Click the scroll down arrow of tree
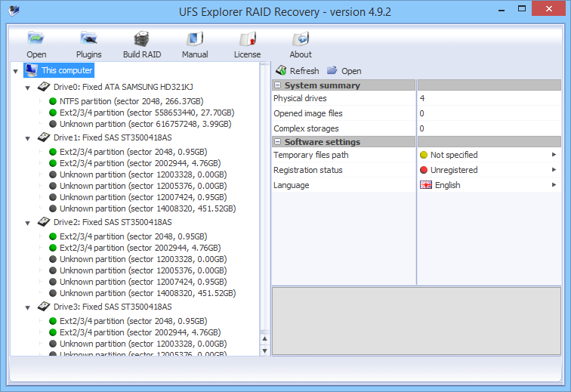Image resolution: width=571 pixels, height=392 pixels. click(265, 350)
